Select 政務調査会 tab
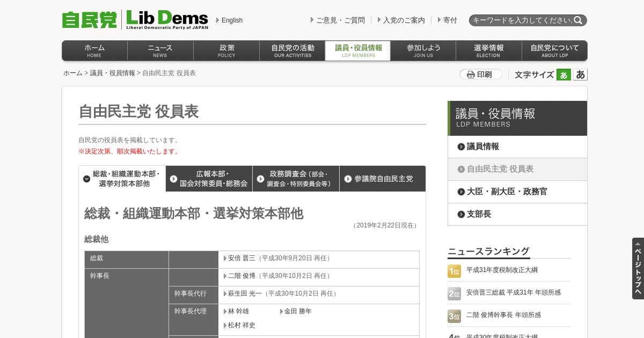 coord(296,179)
